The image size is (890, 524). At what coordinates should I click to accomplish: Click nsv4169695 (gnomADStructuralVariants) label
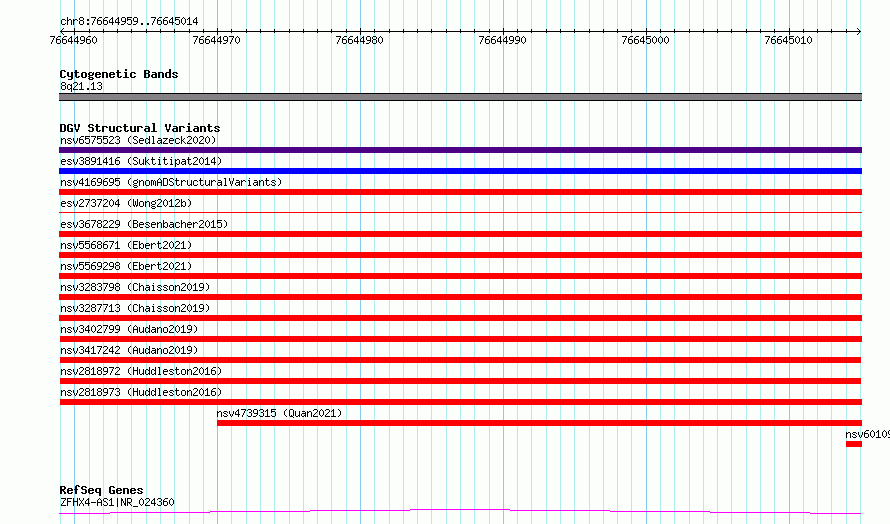point(171,182)
